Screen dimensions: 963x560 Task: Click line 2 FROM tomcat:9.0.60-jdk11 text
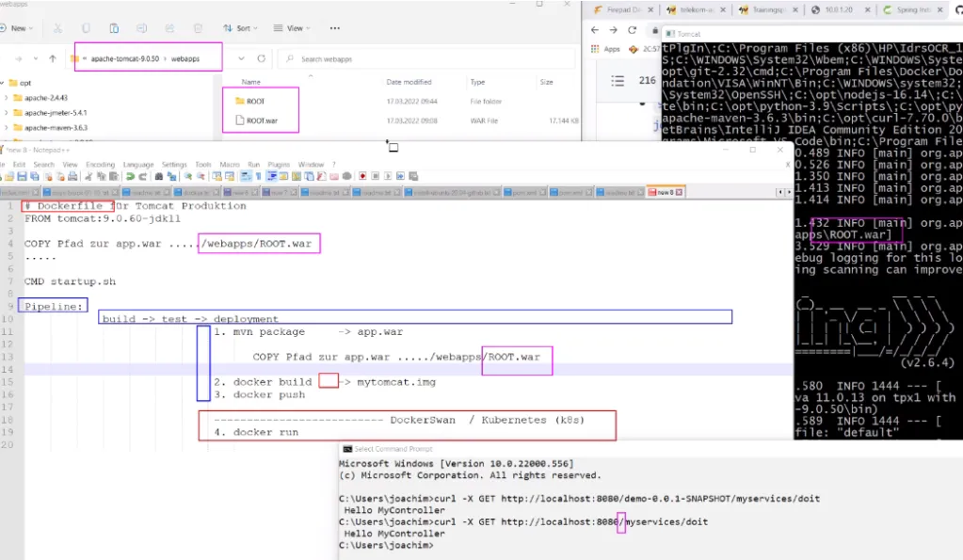point(103,218)
